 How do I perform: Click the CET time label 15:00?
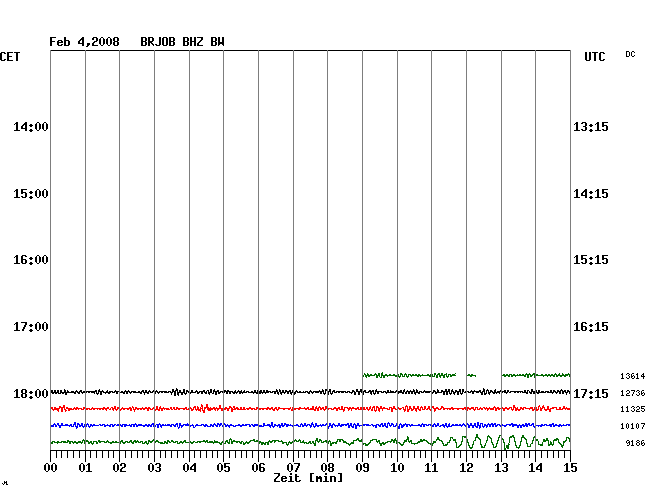[31, 194]
